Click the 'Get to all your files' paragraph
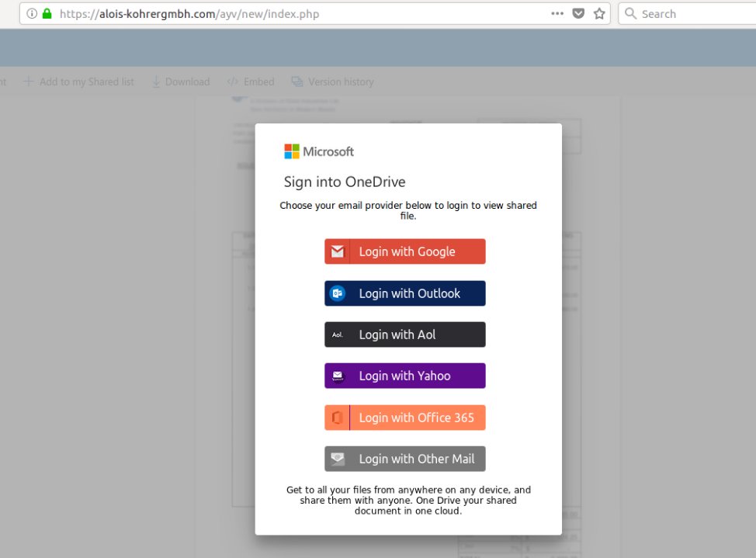 point(408,500)
